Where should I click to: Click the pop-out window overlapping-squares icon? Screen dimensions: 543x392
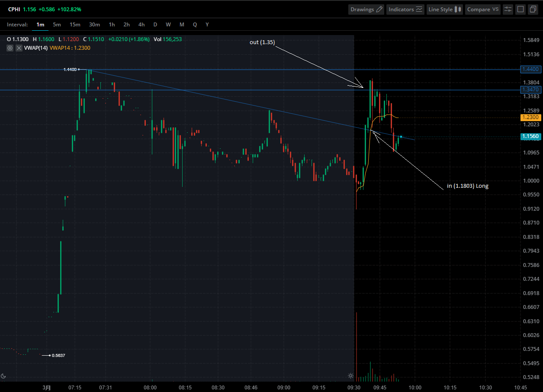click(x=533, y=10)
